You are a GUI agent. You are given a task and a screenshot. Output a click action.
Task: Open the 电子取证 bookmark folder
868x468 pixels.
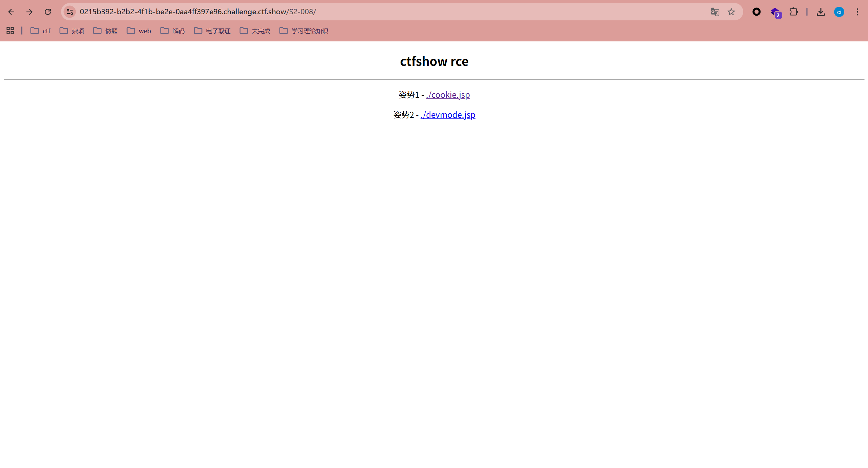(x=212, y=31)
